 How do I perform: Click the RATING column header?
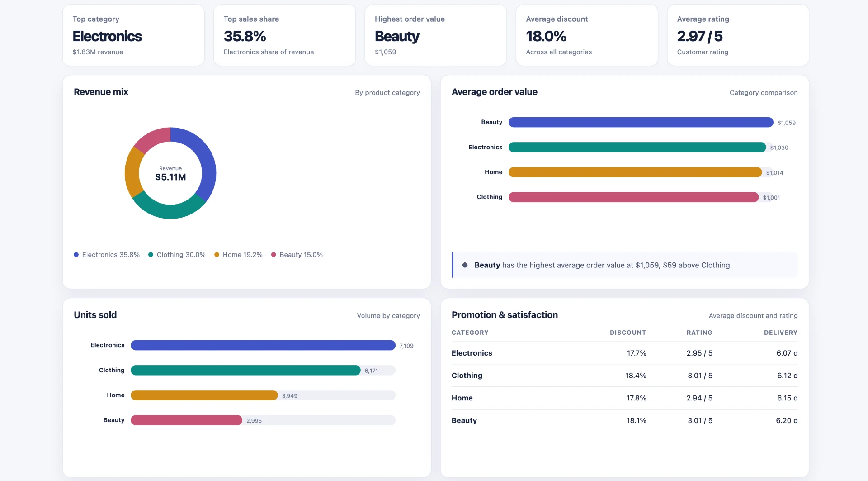[699, 333]
